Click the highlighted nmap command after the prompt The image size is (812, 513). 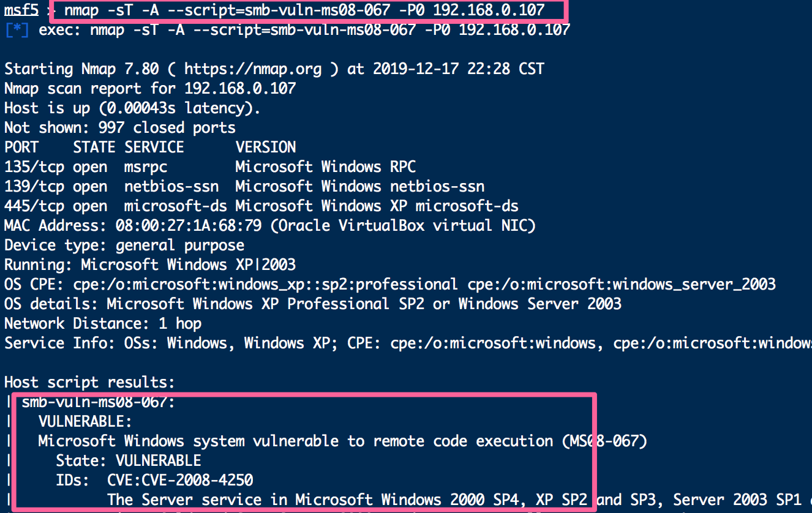305,10
